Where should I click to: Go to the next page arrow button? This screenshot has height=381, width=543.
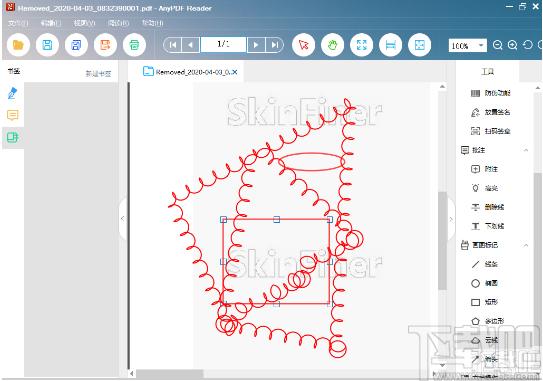tap(256, 45)
